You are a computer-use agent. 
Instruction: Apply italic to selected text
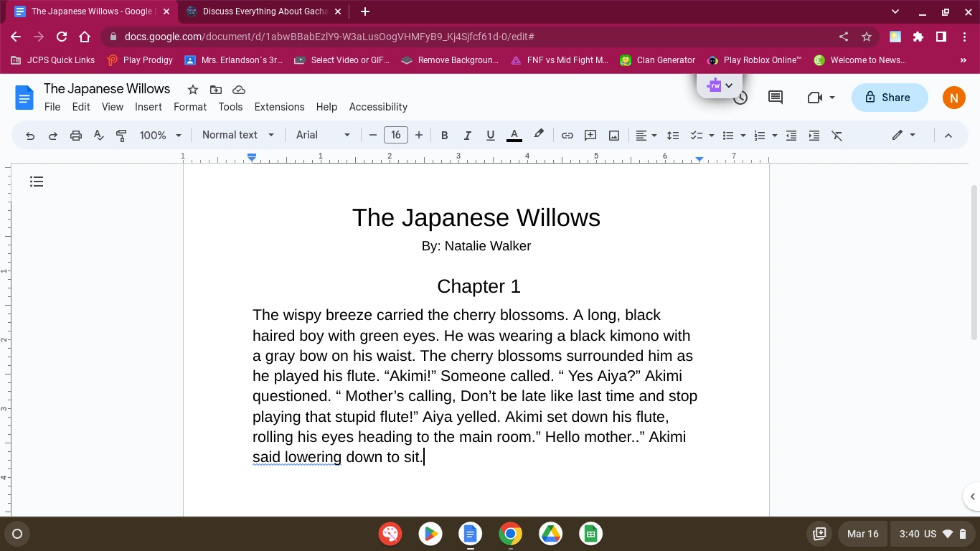(467, 135)
